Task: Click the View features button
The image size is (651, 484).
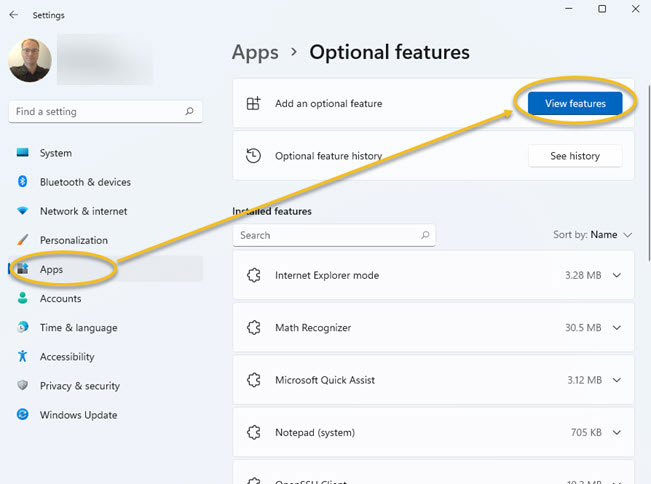Action: tap(575, 103)
